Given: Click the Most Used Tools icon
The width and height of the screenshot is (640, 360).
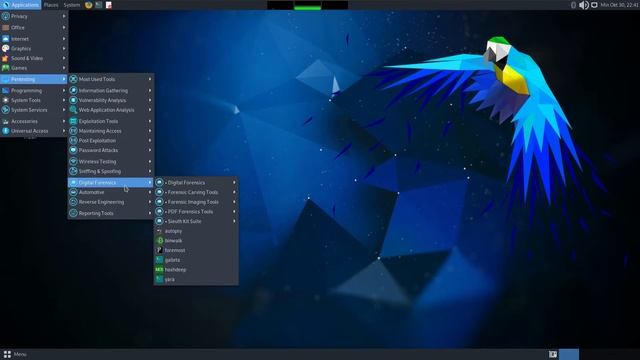Looking at the screenshot, I should [73, 79].
